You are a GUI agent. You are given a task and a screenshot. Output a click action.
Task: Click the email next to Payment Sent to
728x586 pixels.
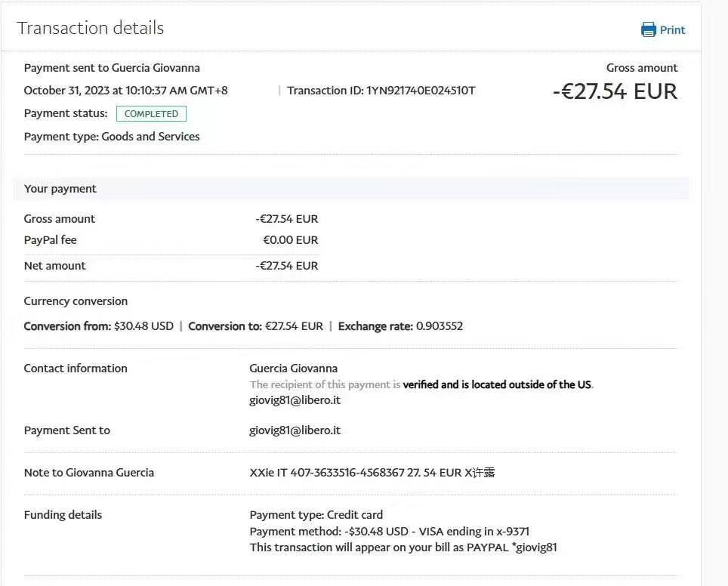click(x=295, y=430)
